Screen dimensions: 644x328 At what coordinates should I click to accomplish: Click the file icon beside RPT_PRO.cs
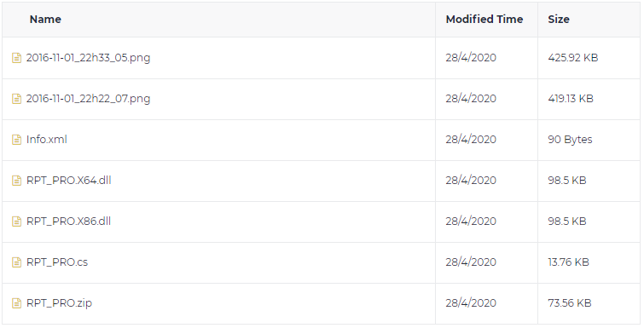click(x=16, y=262)
